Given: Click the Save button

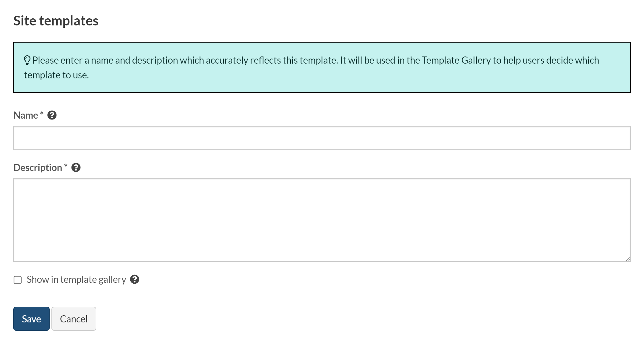Looking at the screenshot, I should 31,319.
